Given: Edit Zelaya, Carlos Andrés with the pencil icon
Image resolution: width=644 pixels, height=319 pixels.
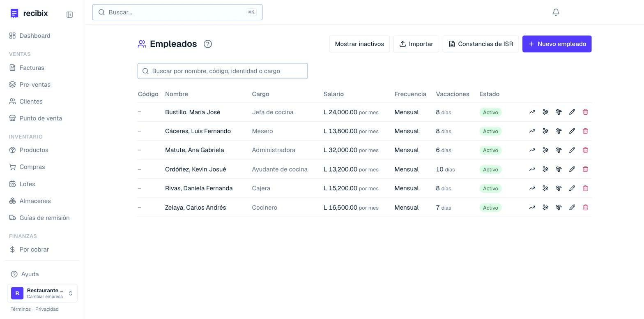Looking at the screenshot, I should pos(572,208).
